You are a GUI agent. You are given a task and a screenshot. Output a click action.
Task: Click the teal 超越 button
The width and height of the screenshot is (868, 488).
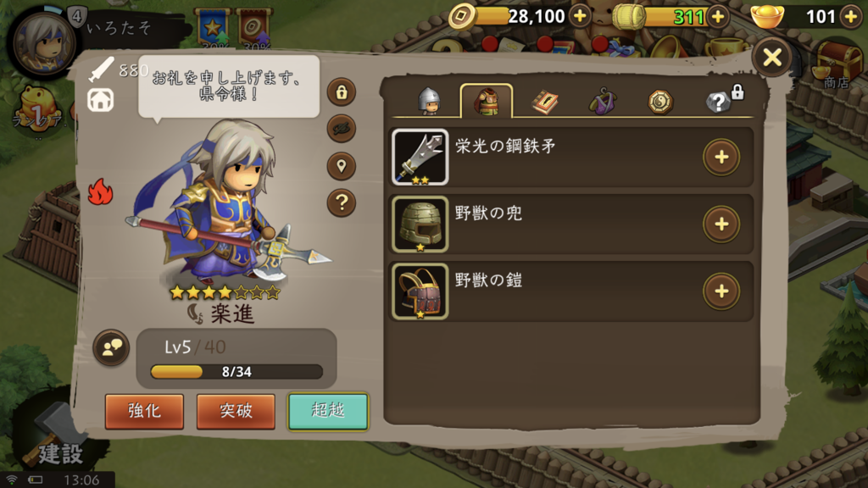tap(328, 411)
